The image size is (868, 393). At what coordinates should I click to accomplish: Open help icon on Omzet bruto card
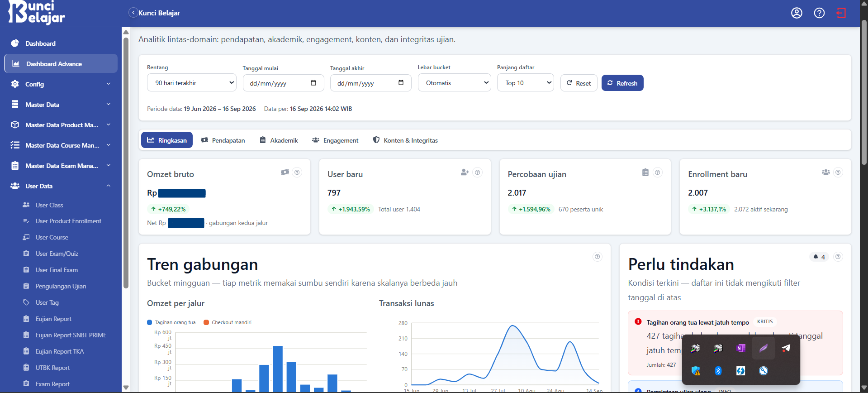pyautogui.click(x=297, y=172)
